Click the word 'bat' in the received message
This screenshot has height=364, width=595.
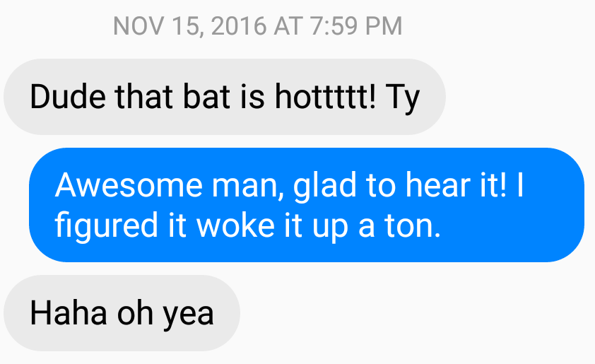click(206, 96)
